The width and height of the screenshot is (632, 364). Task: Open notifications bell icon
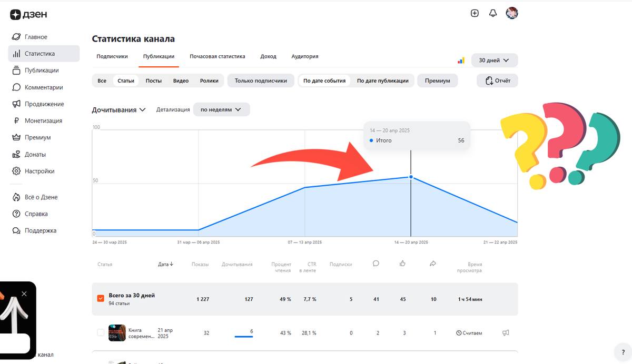pos(493,13)
